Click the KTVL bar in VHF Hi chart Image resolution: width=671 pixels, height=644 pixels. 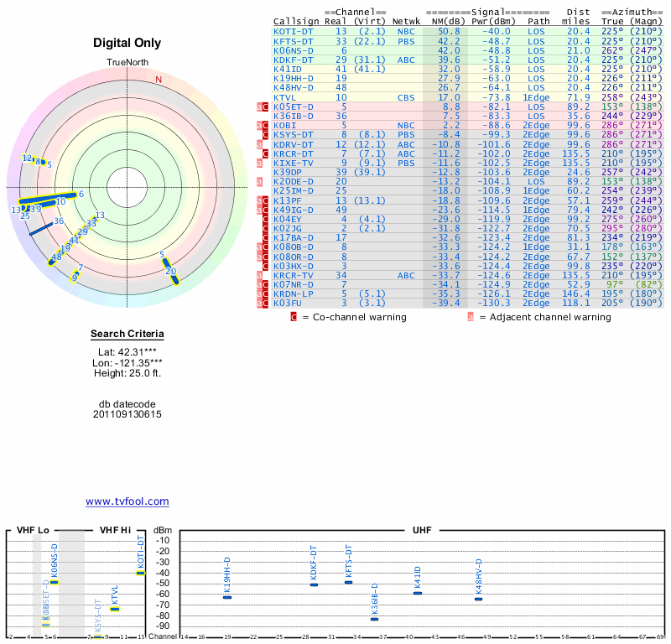(115, 609)
